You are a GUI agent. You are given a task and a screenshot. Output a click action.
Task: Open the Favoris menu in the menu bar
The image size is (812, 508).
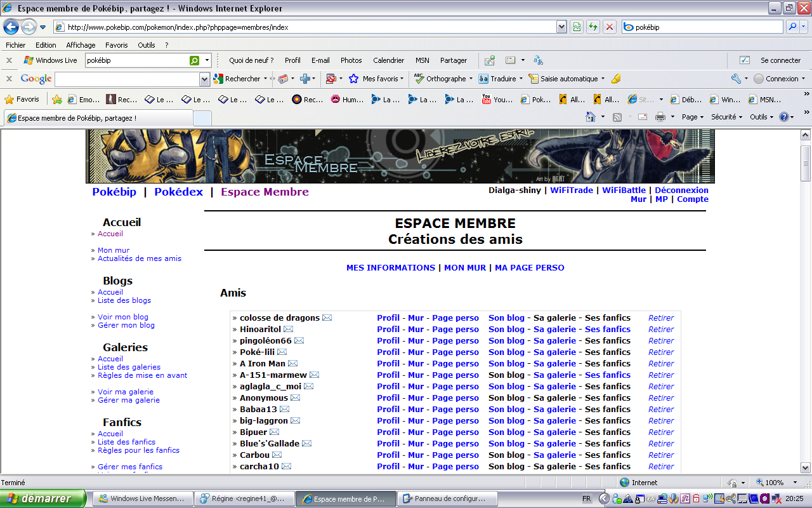[x=117, y=45]
